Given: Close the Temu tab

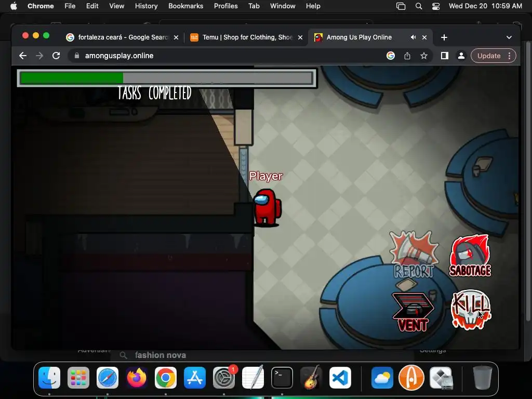Looking at the screenshot, I should [x=300, y=37].
